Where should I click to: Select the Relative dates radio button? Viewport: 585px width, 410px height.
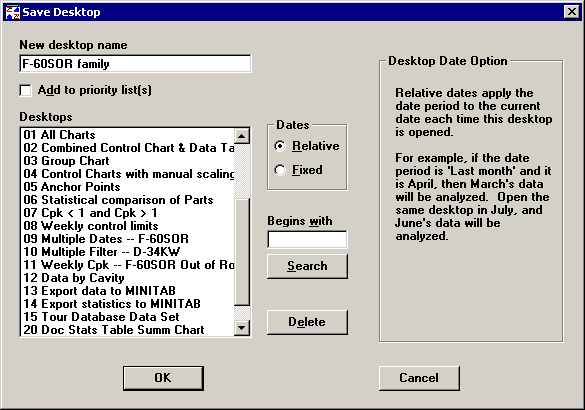[280, 146]
